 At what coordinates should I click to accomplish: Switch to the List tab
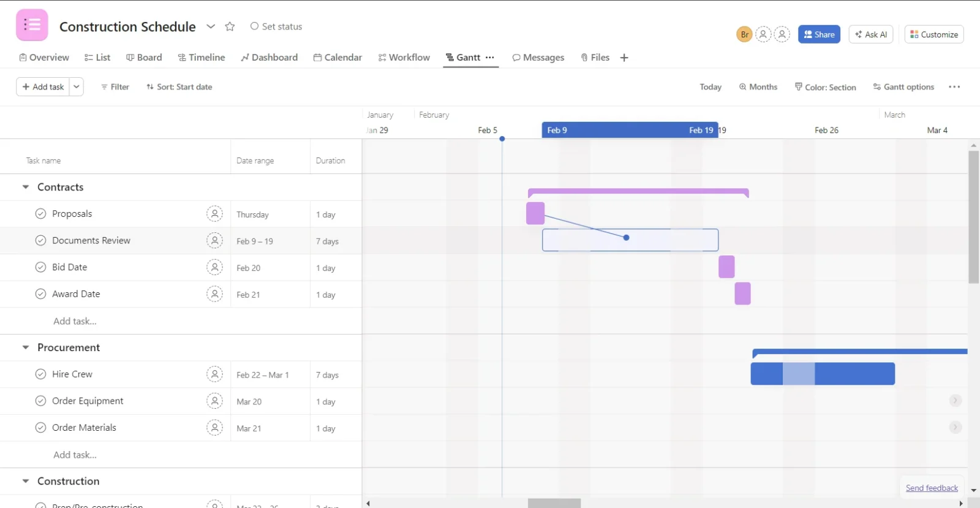click(97, 58)
